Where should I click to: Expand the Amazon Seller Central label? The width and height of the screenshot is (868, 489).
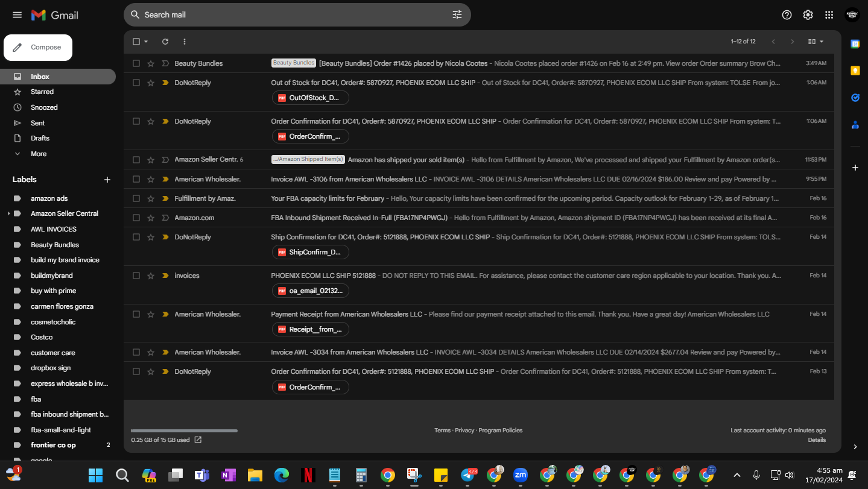tap(8, 213)
